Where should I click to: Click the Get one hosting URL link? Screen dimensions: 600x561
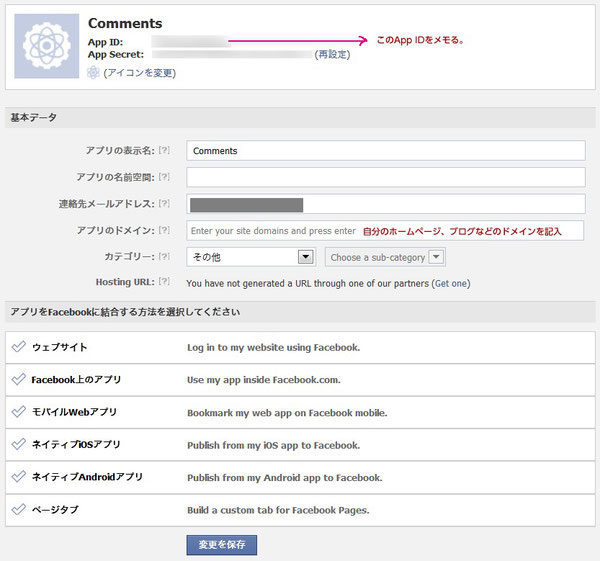click(451, 284)
